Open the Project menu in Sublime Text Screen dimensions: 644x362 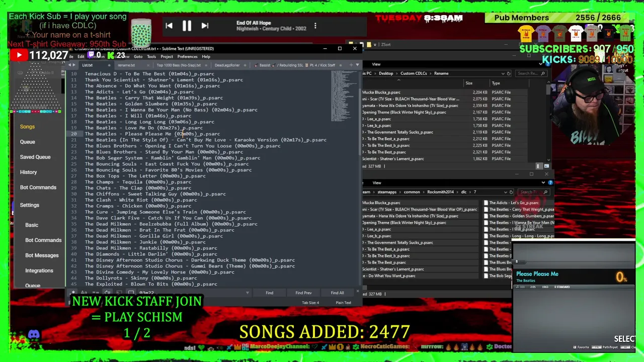pyautogui.click(x=167, y=56)
